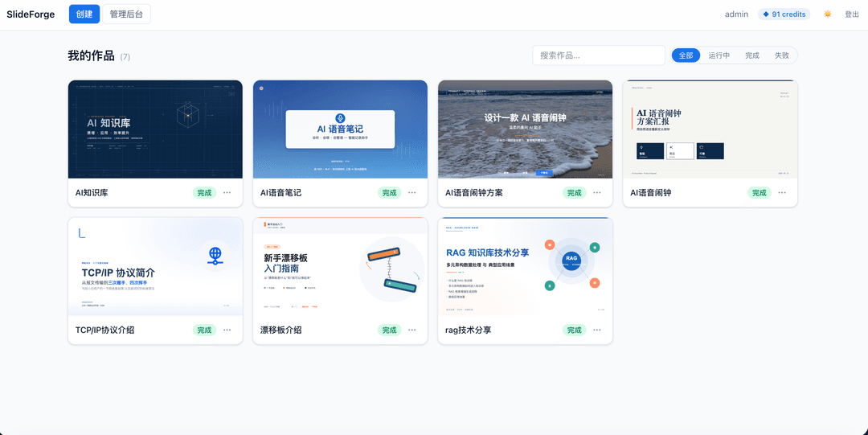The height and width of the screenshot is (435, 868).
Task: Open the AI 语音笔记 slide thumbnail
Action: [x=340, y=129]
